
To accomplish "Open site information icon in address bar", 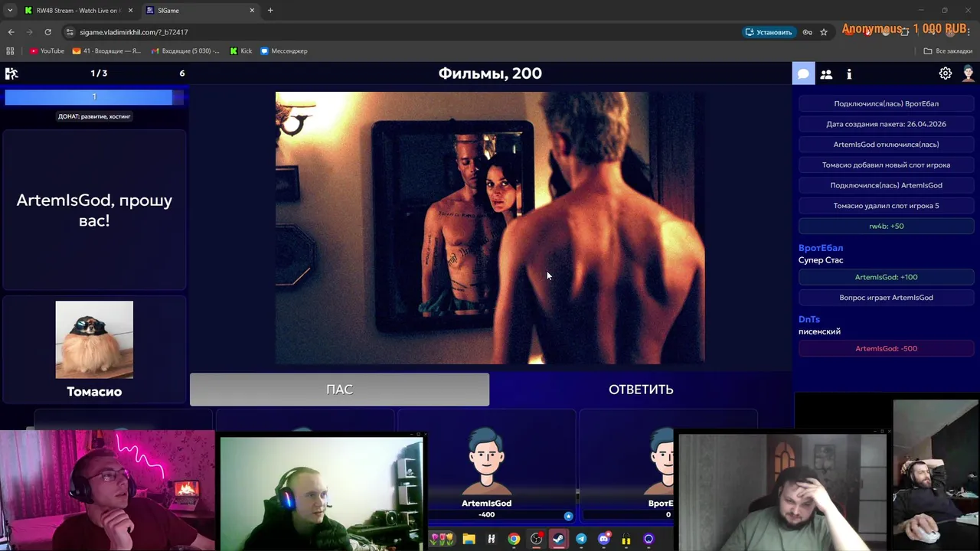I will coord(70,32).
